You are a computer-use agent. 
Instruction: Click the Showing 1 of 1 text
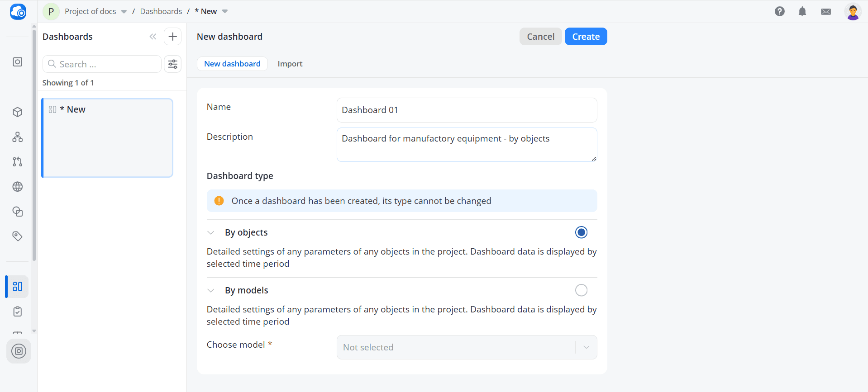point(68,83)
